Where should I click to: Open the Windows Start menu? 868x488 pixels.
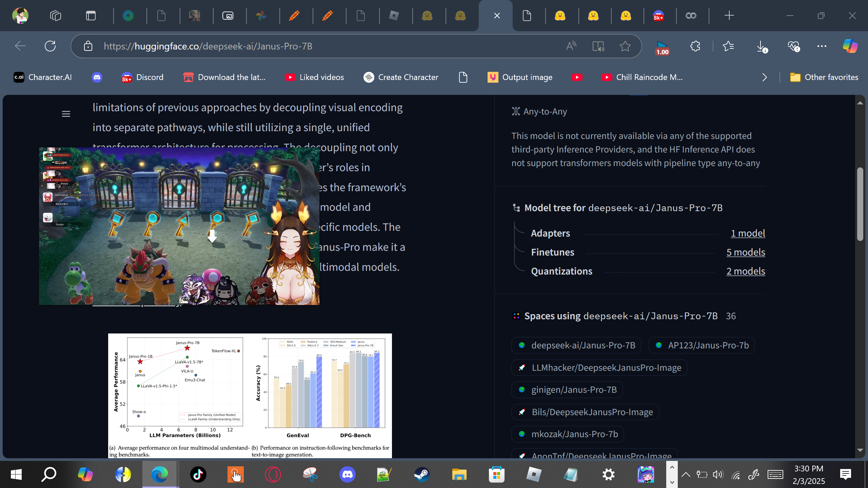coord(16,474)
